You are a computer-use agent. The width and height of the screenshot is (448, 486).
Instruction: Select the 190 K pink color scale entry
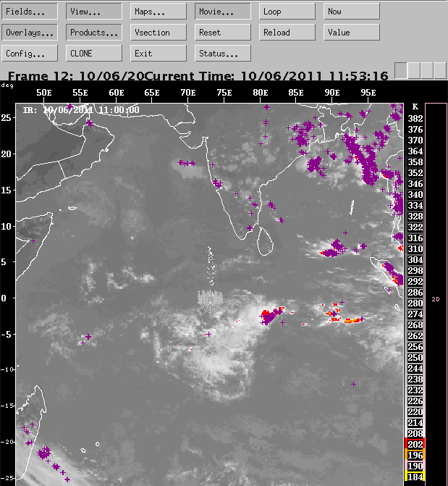tap(415, 466)
